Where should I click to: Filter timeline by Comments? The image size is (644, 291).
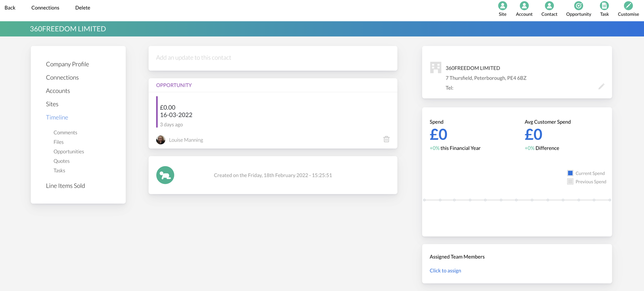65,133
